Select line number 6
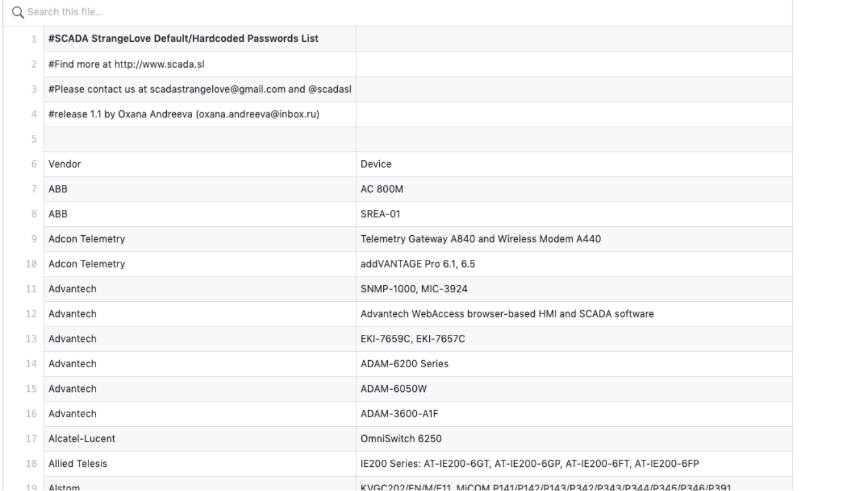The height and width of the screenshot is (491, 868). 34,164
